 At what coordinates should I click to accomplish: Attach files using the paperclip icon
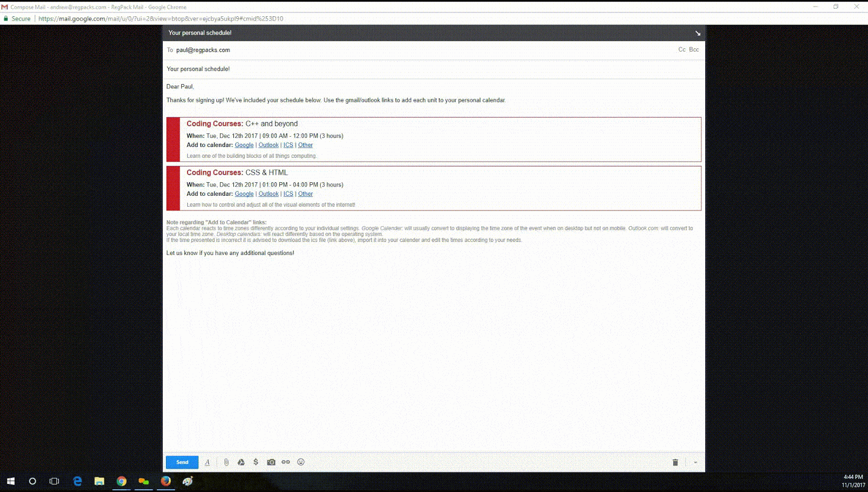tap(226, 462)
